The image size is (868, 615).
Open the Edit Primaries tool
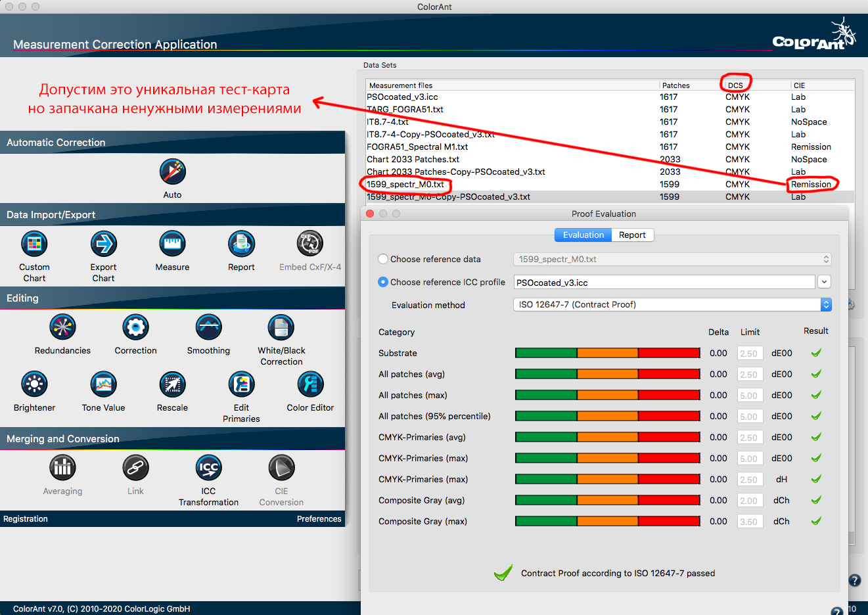[x=241, y=384]
